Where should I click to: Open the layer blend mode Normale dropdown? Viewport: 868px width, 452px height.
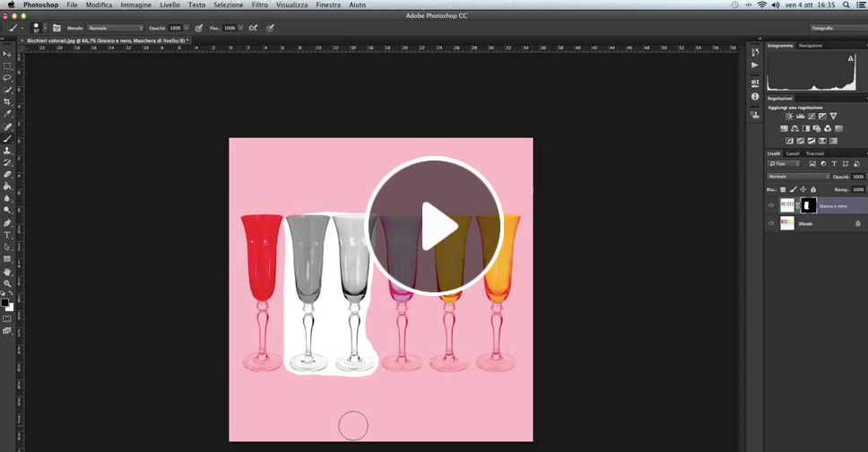click(798, 176)
